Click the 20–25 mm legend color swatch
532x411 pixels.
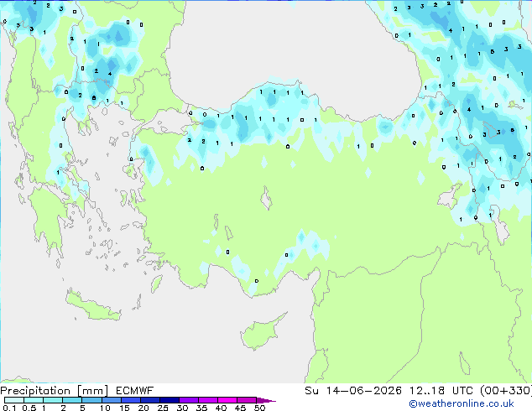149,400
